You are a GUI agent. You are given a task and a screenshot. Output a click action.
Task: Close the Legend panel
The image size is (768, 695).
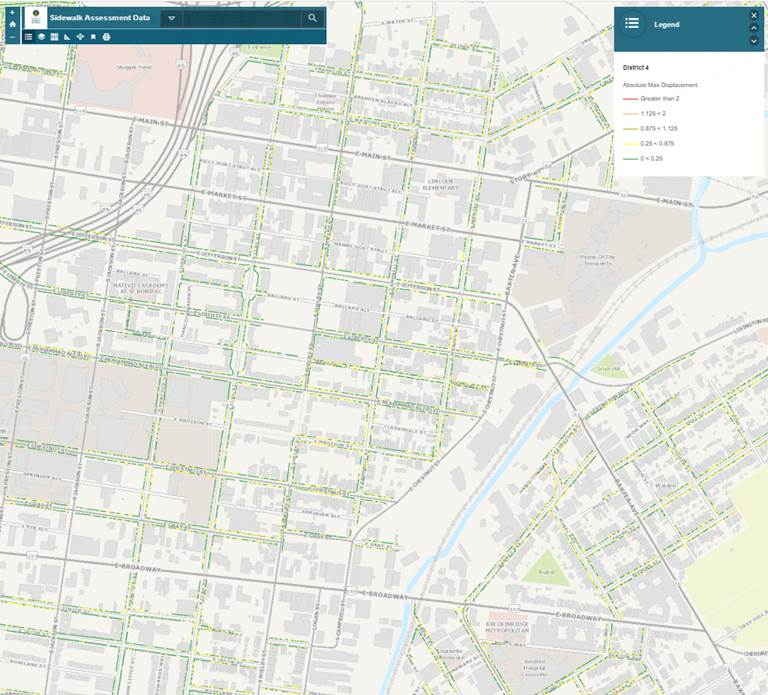tap(754, 15)
